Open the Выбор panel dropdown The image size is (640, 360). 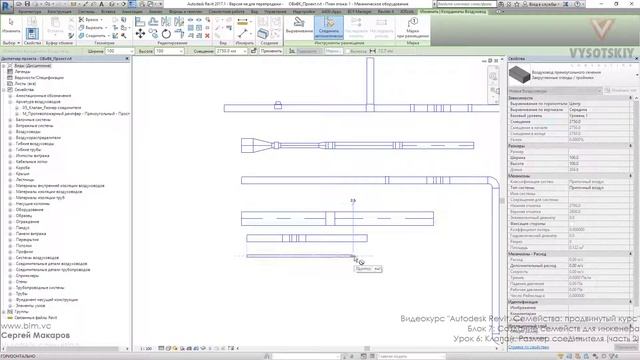coord(11,42)
